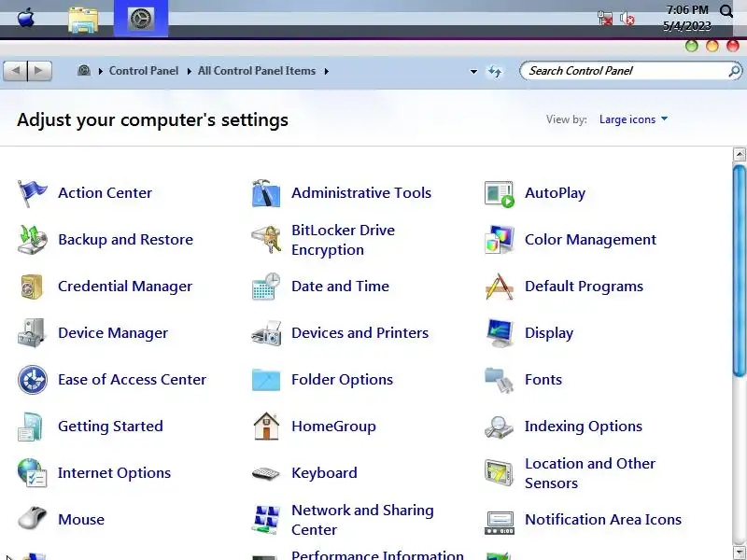Open the Folder Options link
This screenshot has height=560, width=747.
coord(342,380)
